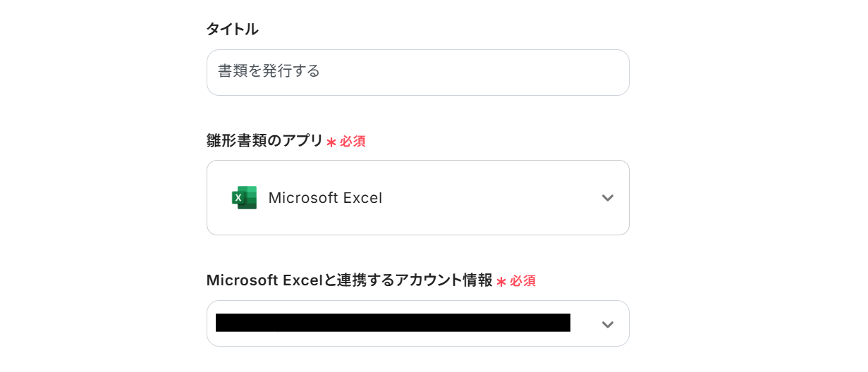Click left padding before the Excel icon
The image size is (868, 372).
pyautogui.click(x=219, y=198)
